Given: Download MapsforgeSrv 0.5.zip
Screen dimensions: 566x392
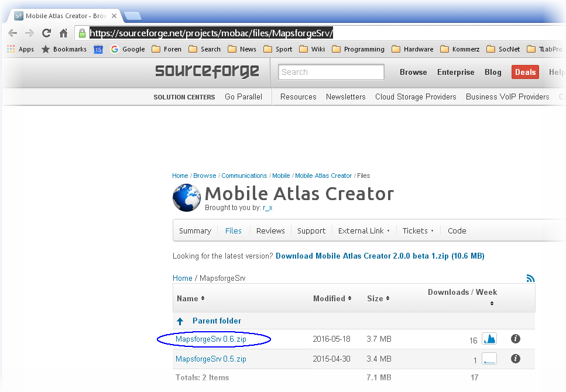Looking at the screenshot, I should click(x=211, y=359).
